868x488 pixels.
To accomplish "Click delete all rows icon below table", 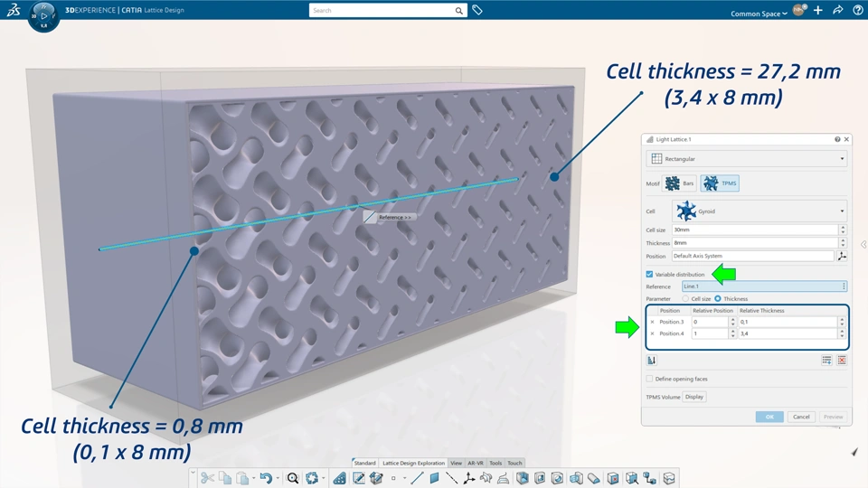I will 842,361.
